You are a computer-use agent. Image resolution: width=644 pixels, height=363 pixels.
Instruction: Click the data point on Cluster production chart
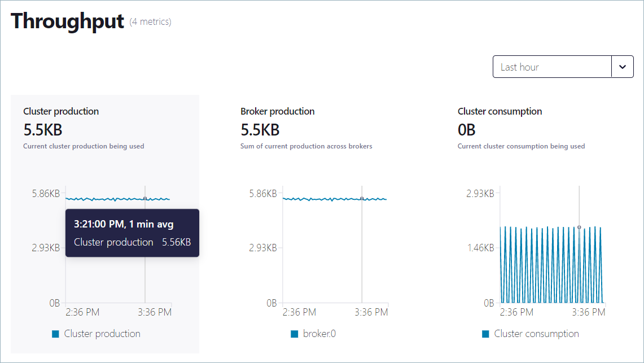point(145,198)
